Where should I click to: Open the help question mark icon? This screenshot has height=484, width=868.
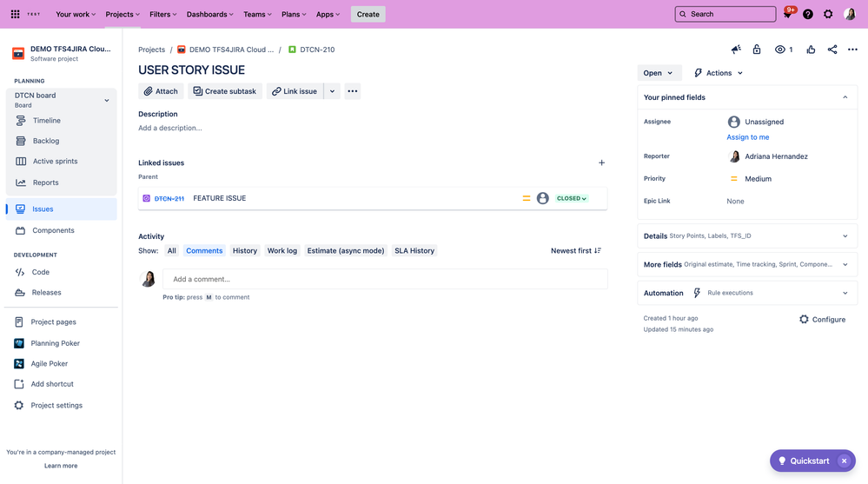coord(808,15)
